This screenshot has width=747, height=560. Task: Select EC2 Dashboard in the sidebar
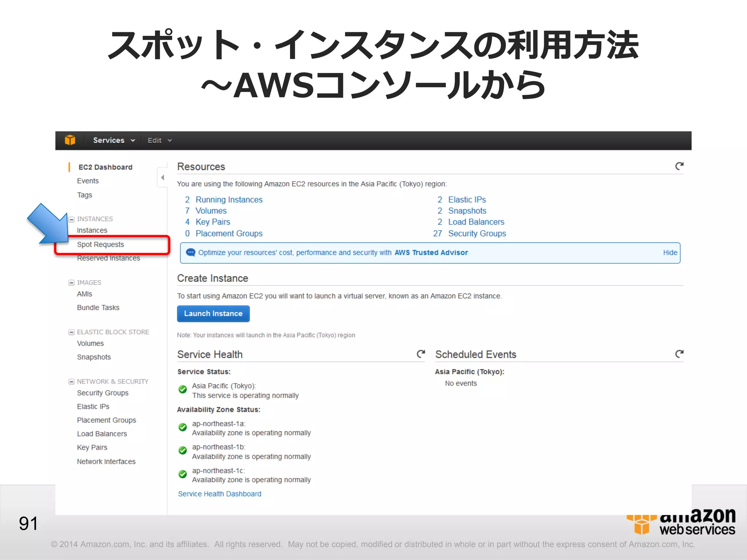pyautogui.click(x=105, y=167)
